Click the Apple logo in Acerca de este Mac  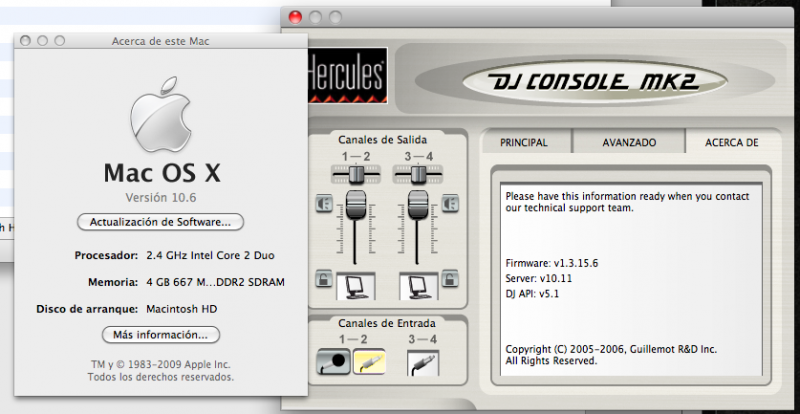pos(161,114)
